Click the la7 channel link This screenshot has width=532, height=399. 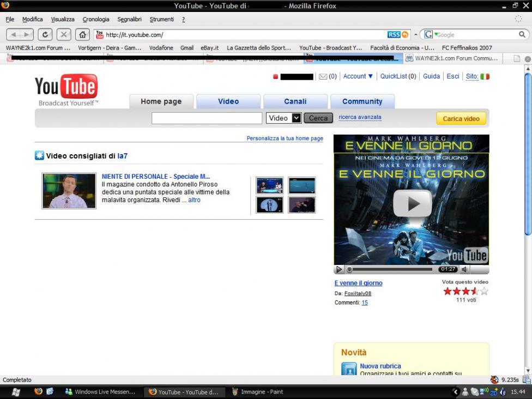(123, 156)
